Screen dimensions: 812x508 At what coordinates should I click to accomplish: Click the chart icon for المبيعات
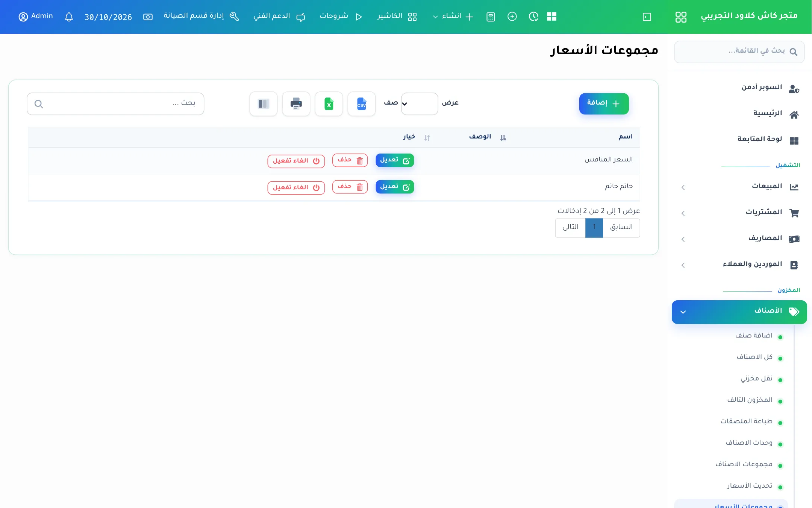pos(794,187)
